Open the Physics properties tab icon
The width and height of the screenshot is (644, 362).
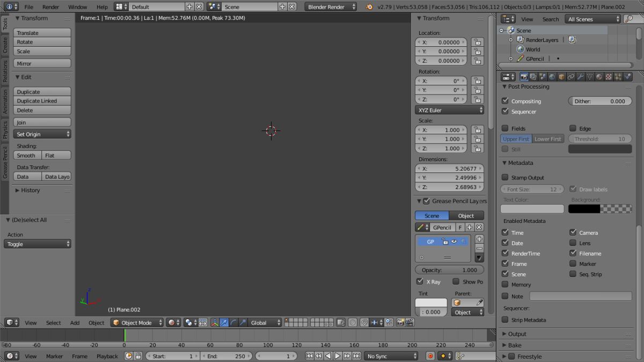click(628, 77)
